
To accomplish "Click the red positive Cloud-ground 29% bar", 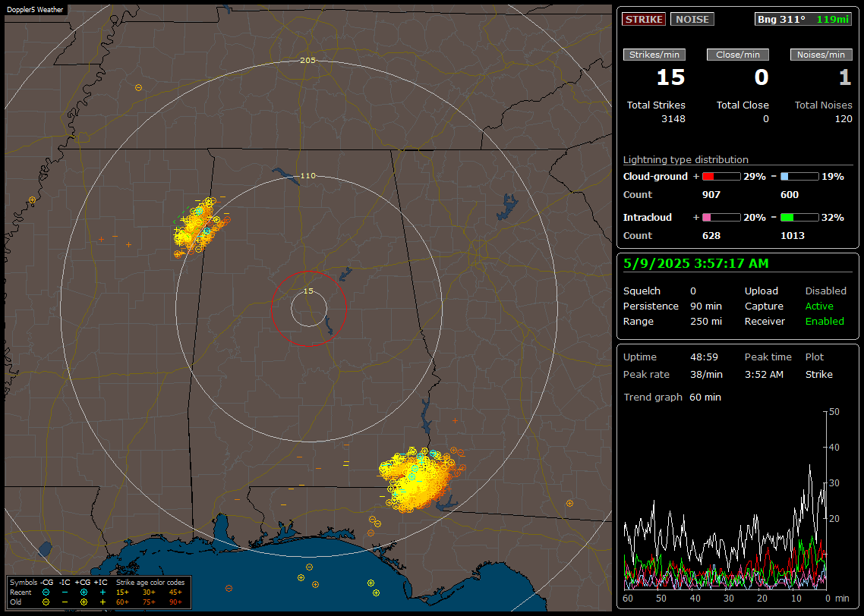I will pos(721,176).
